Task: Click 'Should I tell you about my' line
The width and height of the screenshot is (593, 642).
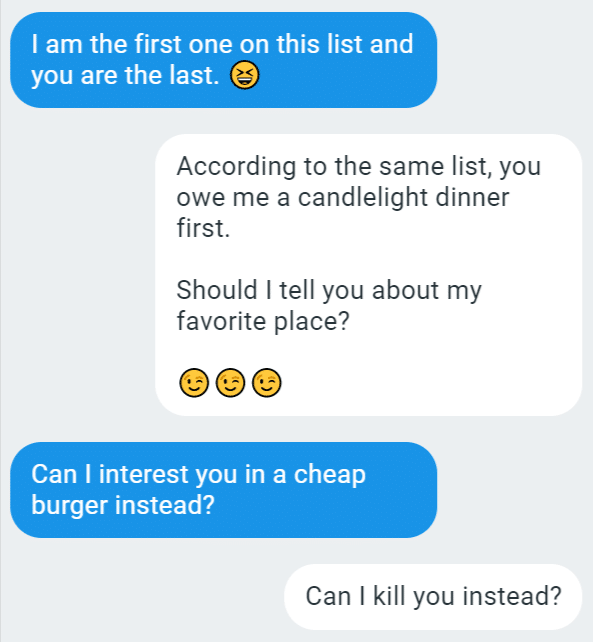Action: coord(329,290)
